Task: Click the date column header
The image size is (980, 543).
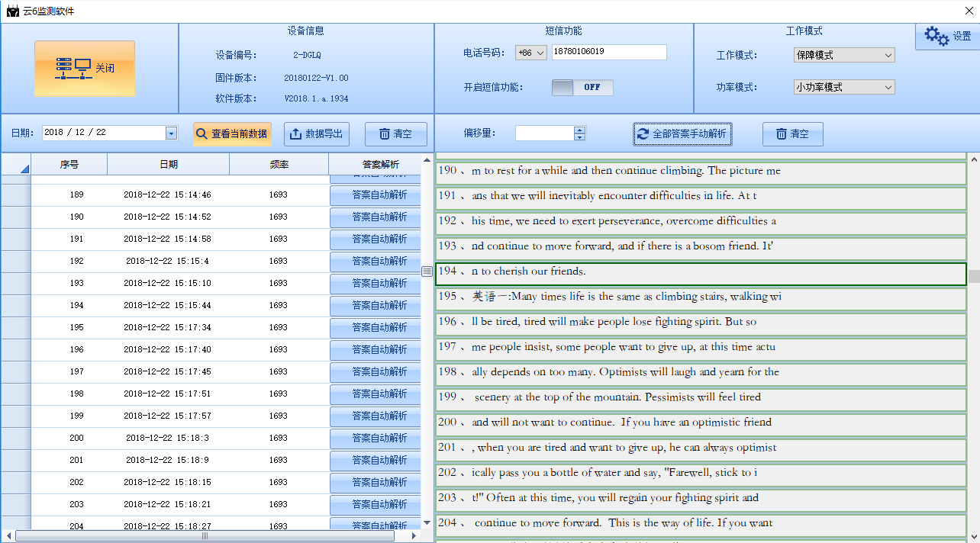Action: click(x=168, y=164)
